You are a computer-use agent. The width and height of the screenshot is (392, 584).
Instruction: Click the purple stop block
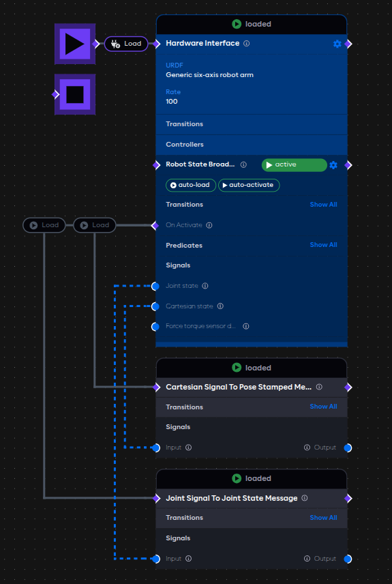(75, 94)
